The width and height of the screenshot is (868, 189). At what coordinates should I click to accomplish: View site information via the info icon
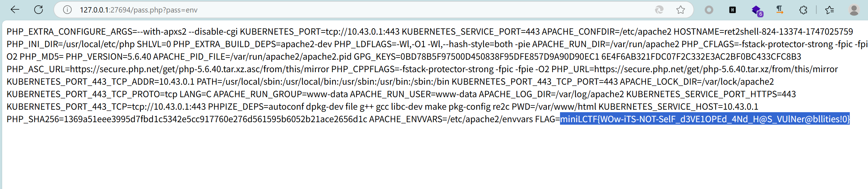click(x=67, y=10)
